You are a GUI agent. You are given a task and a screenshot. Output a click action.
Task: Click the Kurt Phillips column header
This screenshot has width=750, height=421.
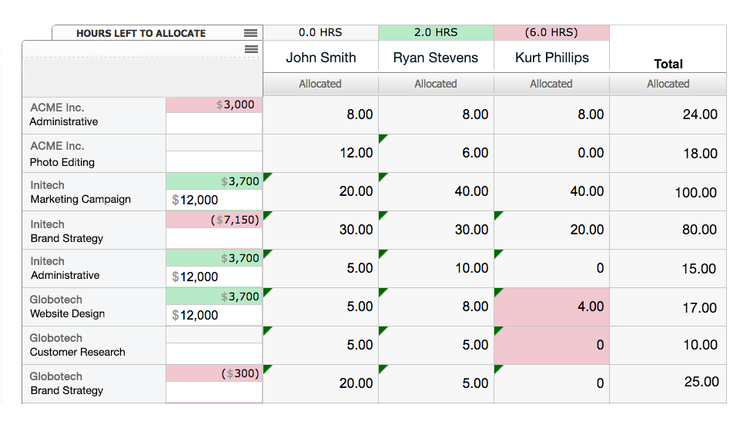click(551, 57)
